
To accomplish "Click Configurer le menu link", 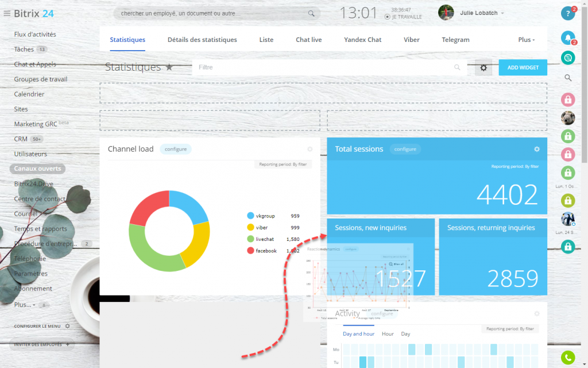I will click(x=37, y=326).
